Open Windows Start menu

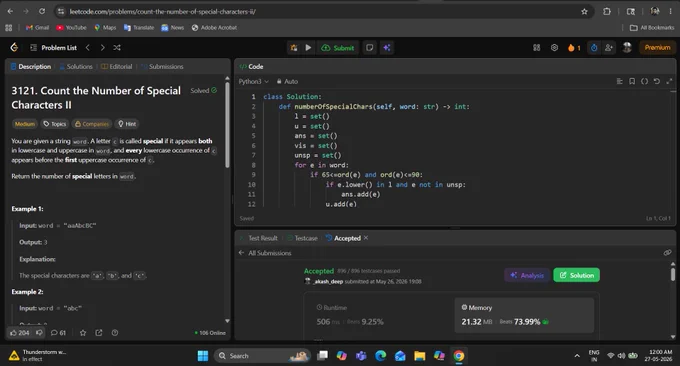click(203, 356)
